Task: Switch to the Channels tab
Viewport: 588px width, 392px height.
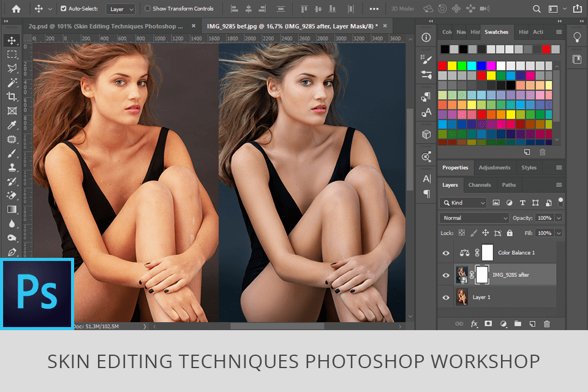Action: click(x=480, y=184)
